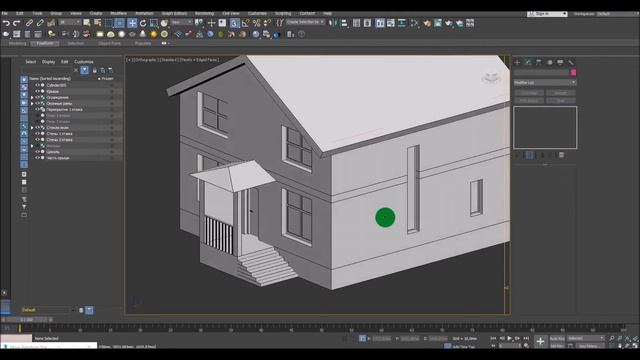Choose the Select and Scale tool

tap(153, 23)
